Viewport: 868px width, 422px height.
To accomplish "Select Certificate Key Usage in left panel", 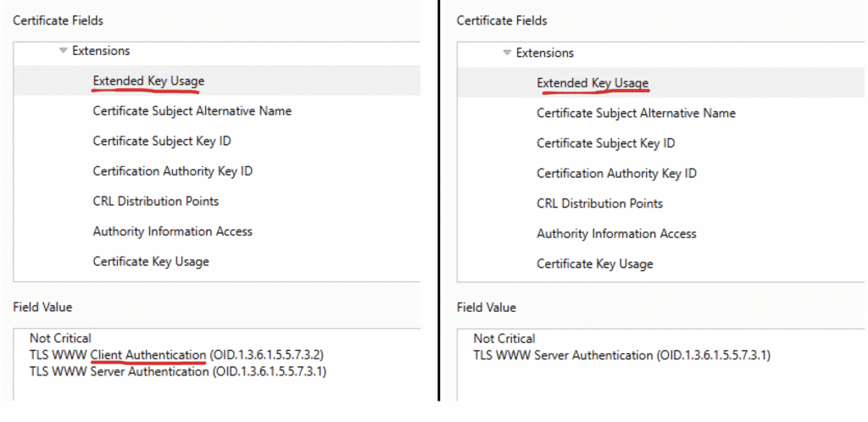I will 151,261.
